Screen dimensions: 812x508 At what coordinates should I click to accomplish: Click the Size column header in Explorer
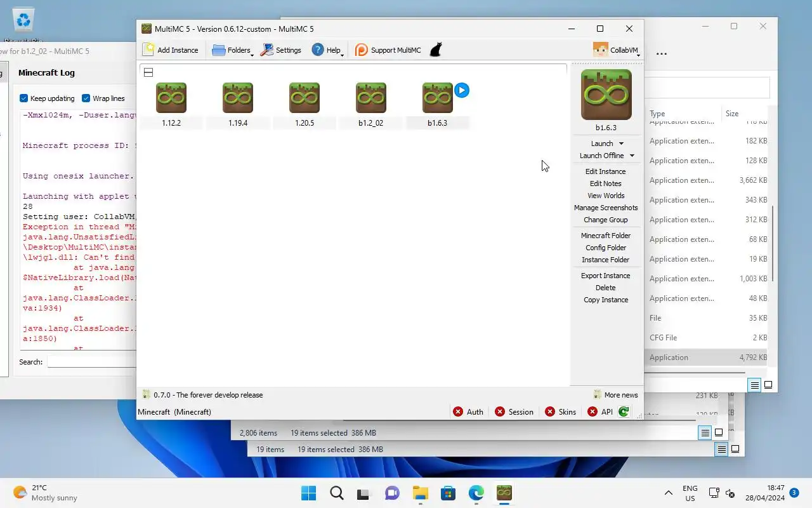pyautogui.click(x=732, y=114)
